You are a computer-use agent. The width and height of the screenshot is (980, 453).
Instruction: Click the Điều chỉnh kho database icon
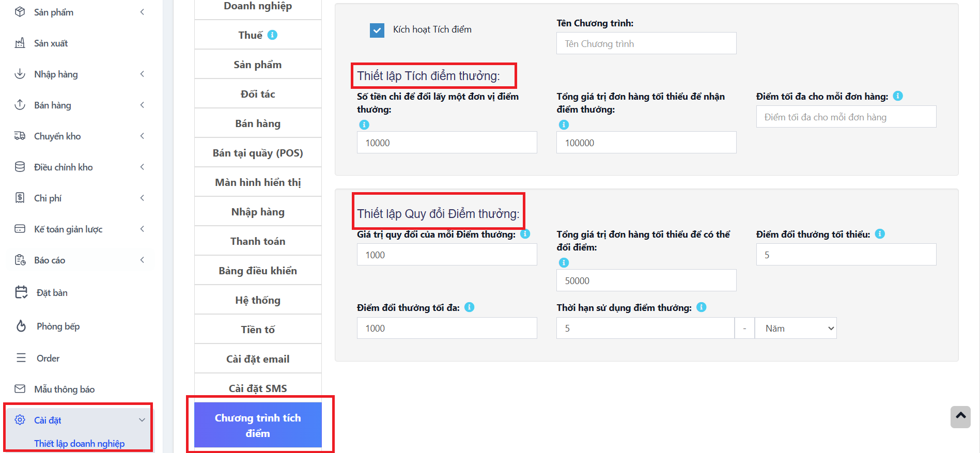point(20,167)
